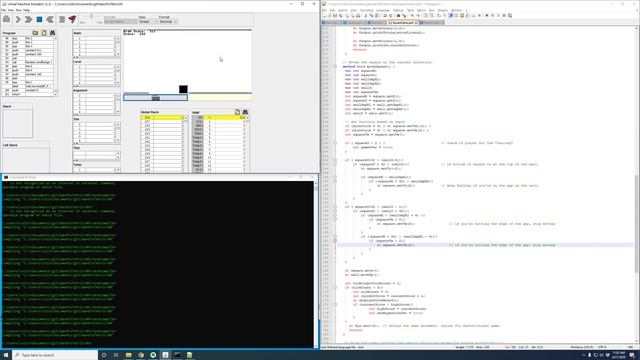Open the Settings menu in Notepad++

coord(398,10)
